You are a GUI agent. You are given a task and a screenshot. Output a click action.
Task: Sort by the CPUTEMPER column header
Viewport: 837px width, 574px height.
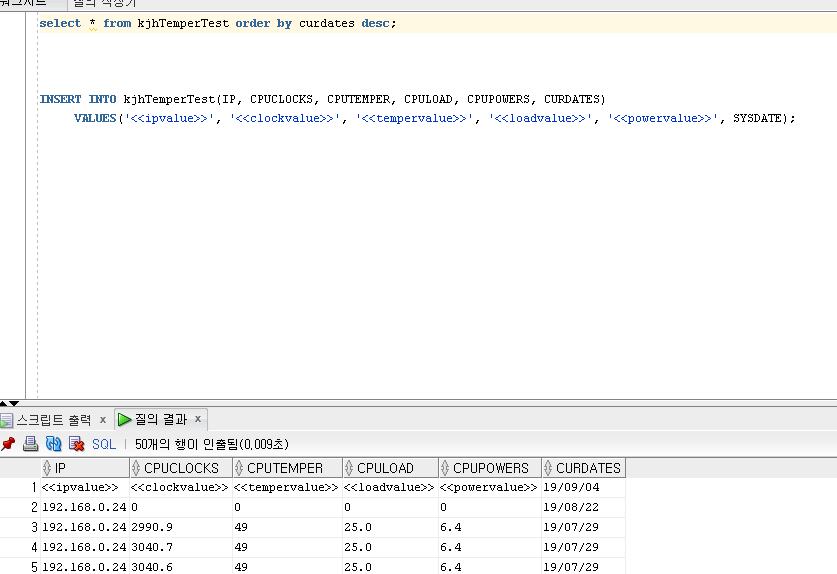point(285,468)
